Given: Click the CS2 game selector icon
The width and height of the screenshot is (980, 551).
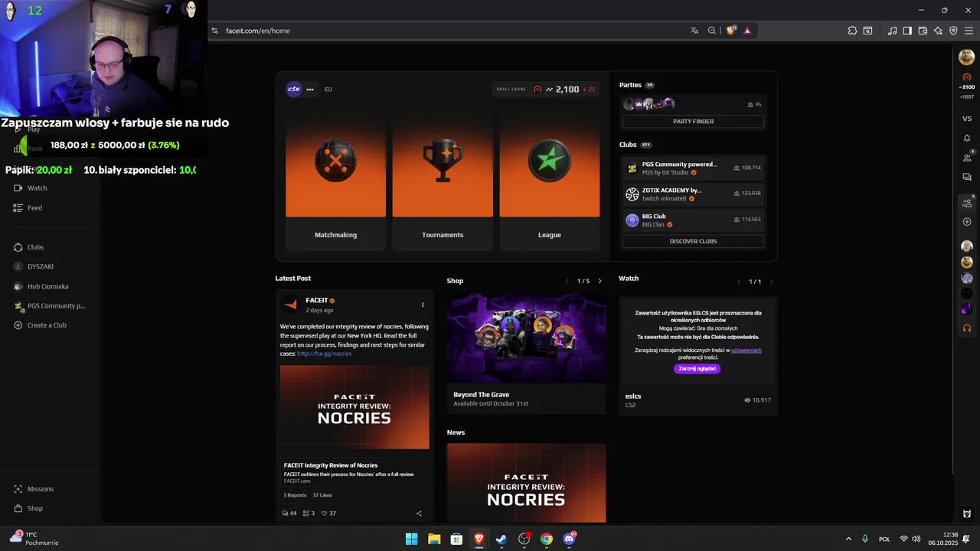Looking at the screenshot, I should pos(293,89).
